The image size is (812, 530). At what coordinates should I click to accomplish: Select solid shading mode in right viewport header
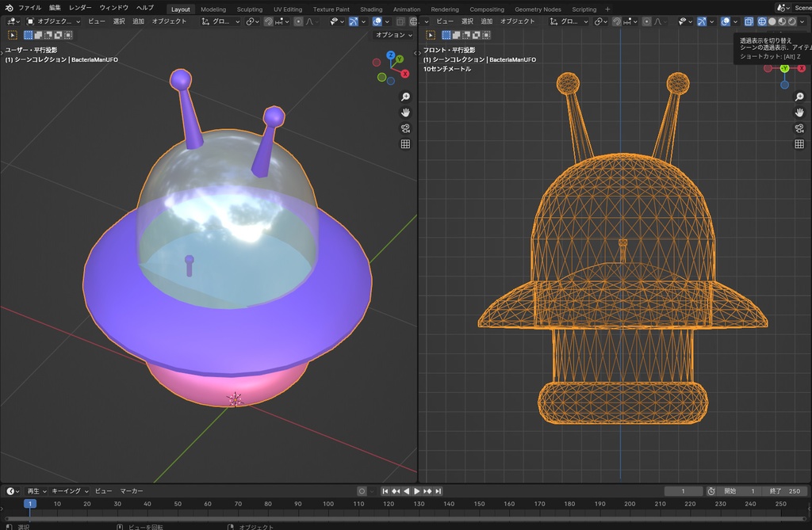coord(772,21)
